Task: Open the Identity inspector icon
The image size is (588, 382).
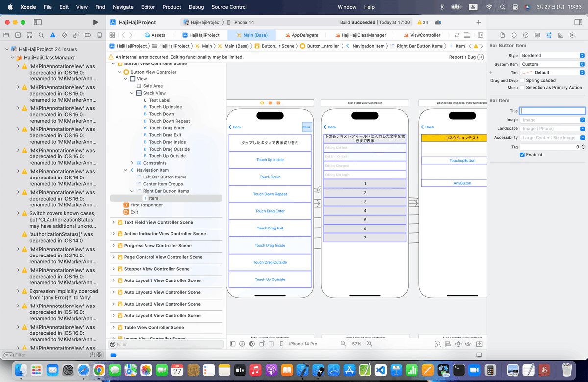Action: click(538, 35)
